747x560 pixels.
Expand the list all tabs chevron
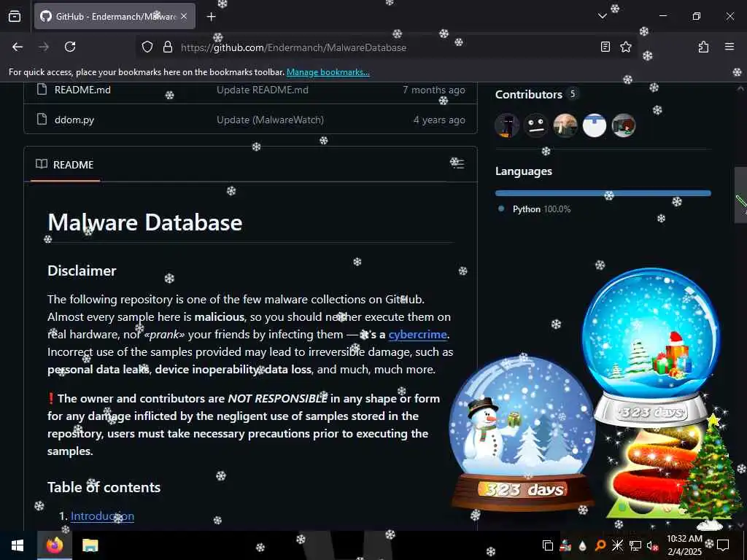602,16
